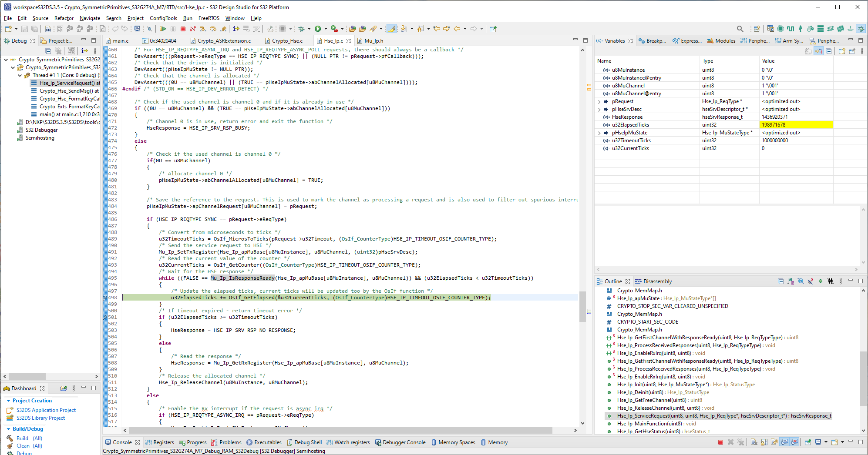Resume program execution in the debugger
Image resolution: width=868 pixels, height=455 pixels.
click(x=163, y=29)
